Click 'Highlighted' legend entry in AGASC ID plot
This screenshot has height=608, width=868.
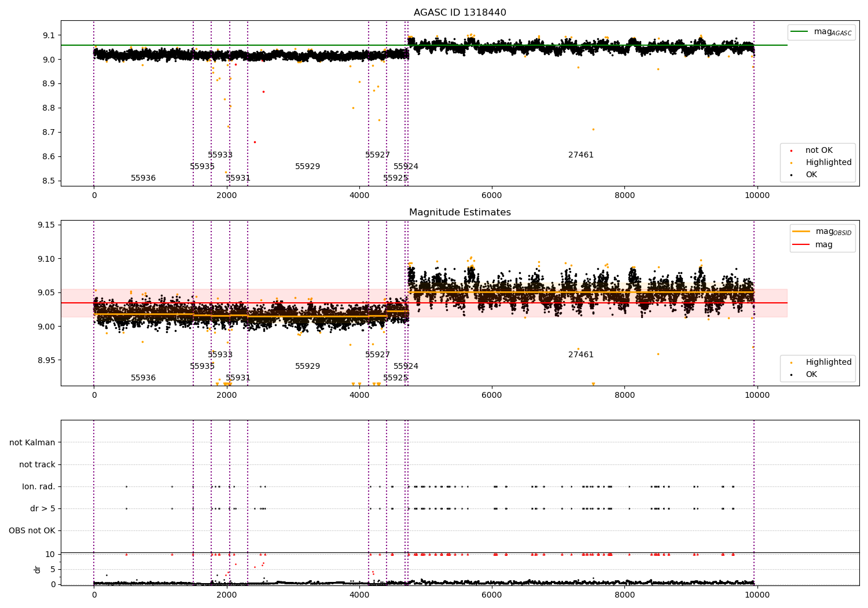[829, 163]
